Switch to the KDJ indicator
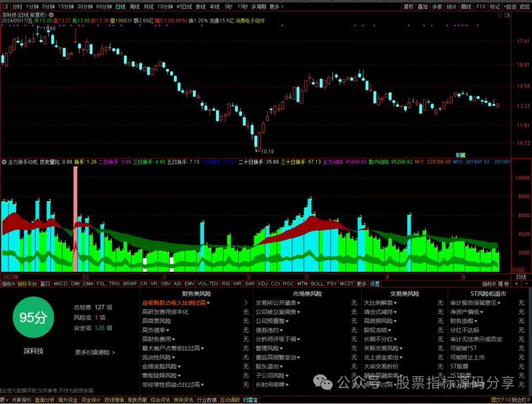The image size is (532, 404). 263,284
